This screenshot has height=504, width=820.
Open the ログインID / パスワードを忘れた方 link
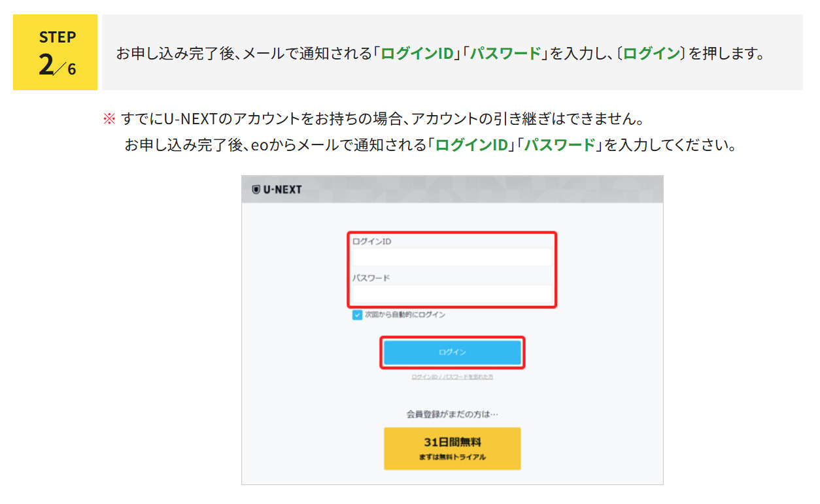pos(452,377)
